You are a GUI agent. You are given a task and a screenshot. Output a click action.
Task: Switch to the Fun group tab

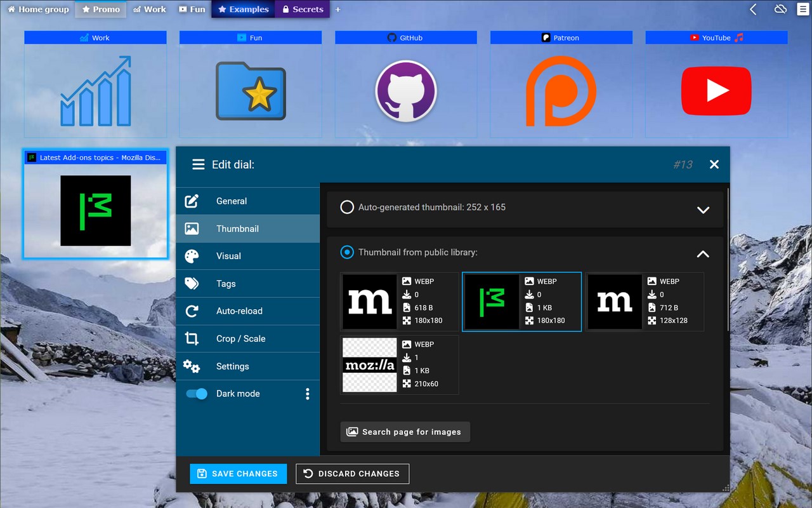coord(192,10)
